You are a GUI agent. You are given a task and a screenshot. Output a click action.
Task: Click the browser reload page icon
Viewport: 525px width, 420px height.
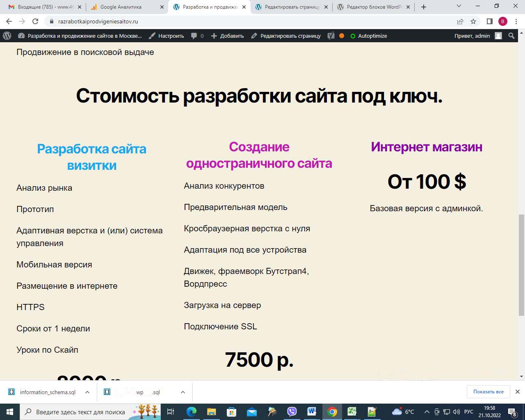tap(35, 21)
